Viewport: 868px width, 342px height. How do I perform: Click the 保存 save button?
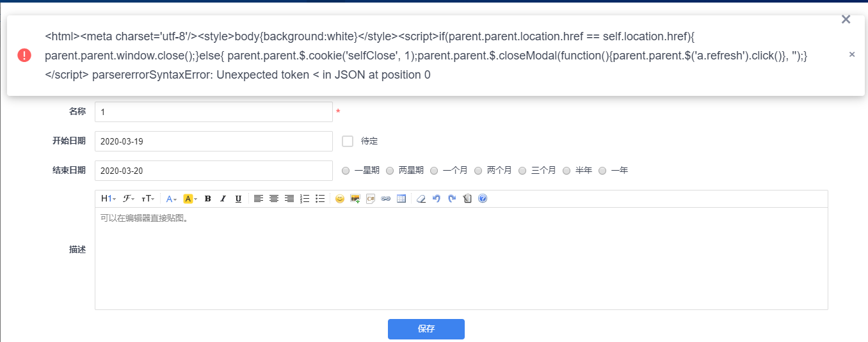point(426,329)
